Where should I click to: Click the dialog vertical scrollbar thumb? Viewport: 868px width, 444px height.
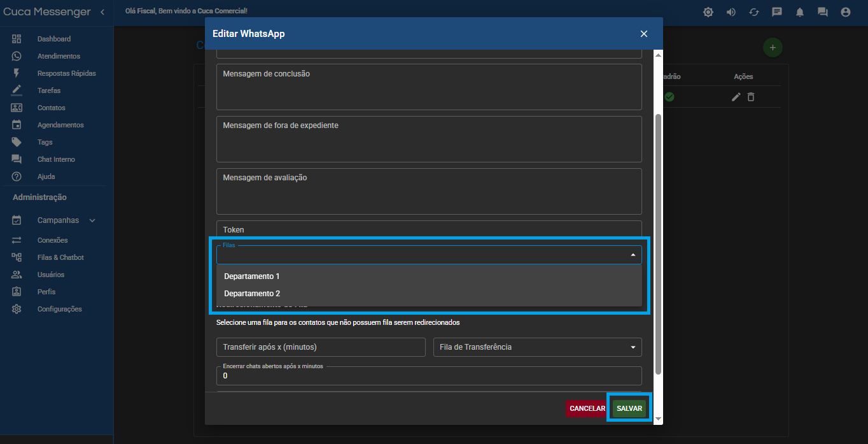click(659, 245)
